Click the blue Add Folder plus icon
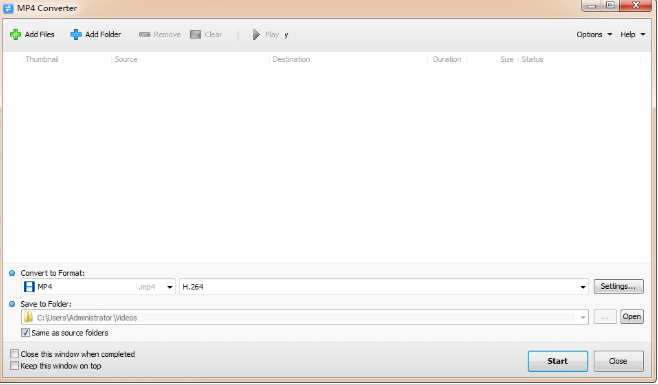This screenshot has width=658, height=385. tap(76, 34)
